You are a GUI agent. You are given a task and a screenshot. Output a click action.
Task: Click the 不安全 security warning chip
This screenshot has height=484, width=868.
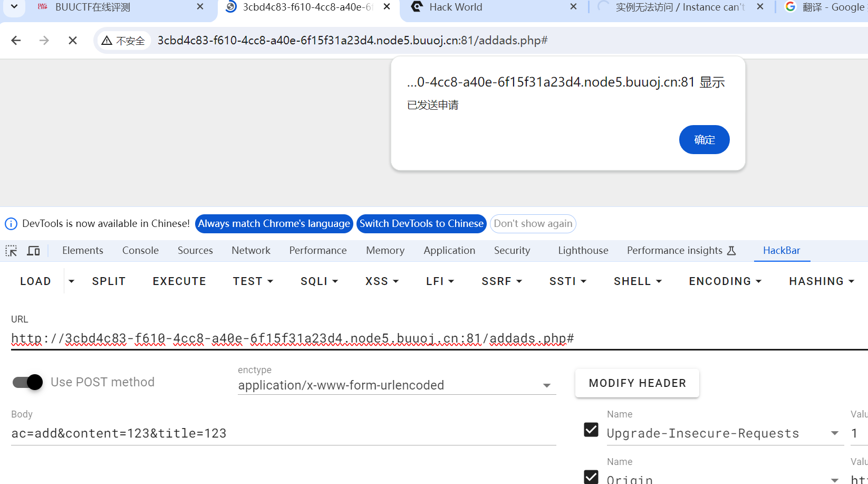pyautogui.click(x=123, y=41)
